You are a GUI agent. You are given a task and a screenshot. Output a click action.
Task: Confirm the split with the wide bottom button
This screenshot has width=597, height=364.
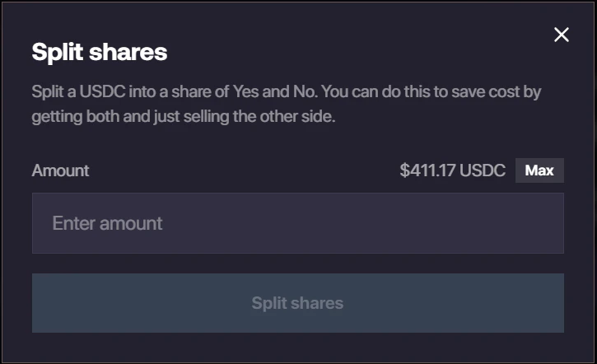pos(297,303)
